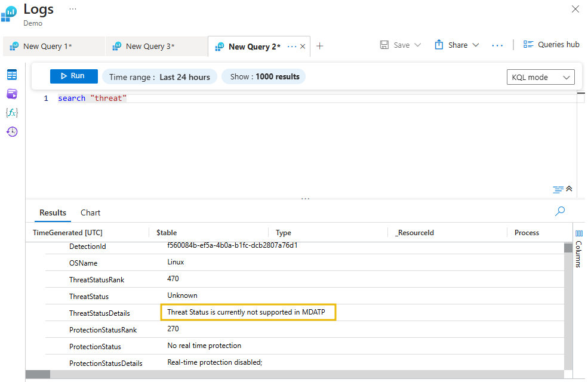Click the $table column header
Image resolution: width=588 pixels, height=382 pixels.
(167, 232)
